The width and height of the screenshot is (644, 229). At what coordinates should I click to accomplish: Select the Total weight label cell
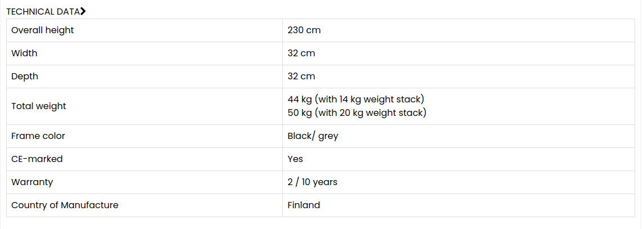pyautogui.click(x=39, y=106)
